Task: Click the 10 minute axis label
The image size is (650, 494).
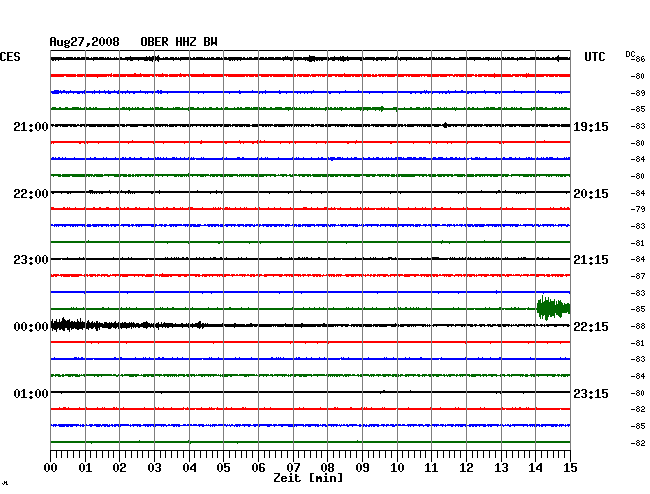Action: 397,468
